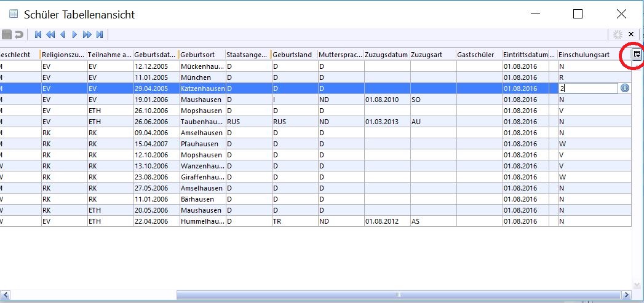Click the blue info icon beside Einschulungsart field
644x303 pixels.
625,88
